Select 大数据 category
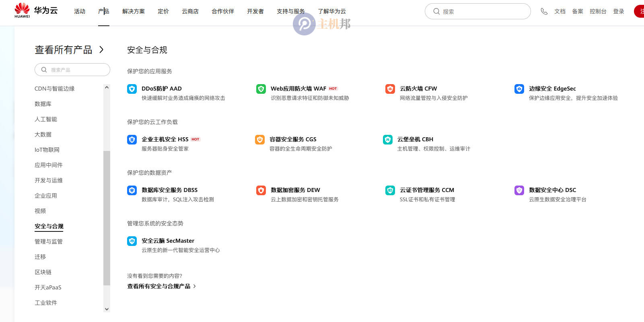Image resolution: width=644 pixels, height=322 pixels. click(x=43, y=134)
